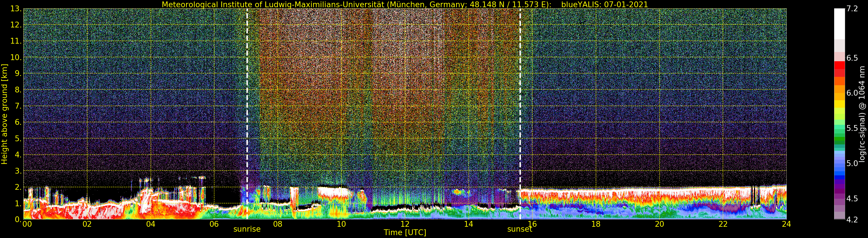868x238 pixels.
Task: Click the "16" time axis tick
Action: point(532,224)
